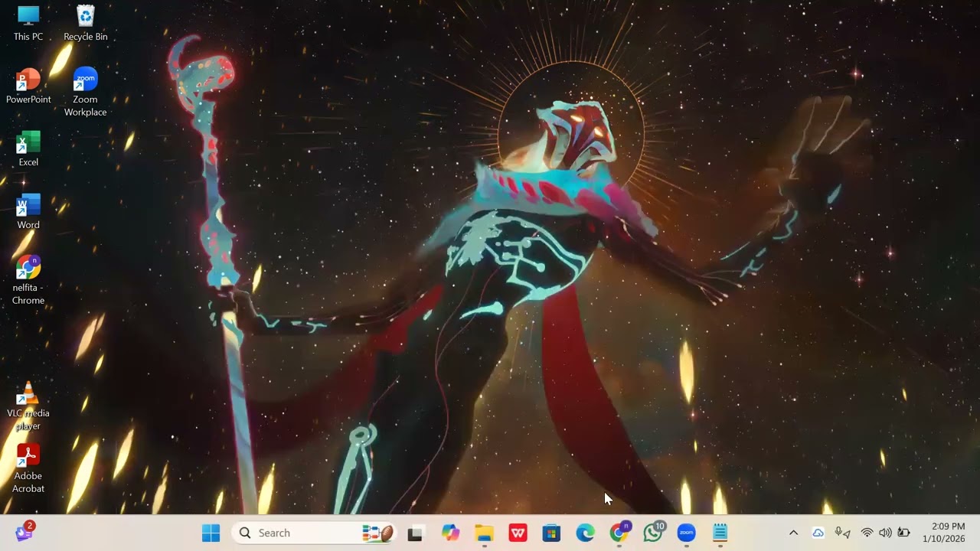Select the Zoom Workplace desktop shortcut
The image size is (980, 551).
pos(85,92)
